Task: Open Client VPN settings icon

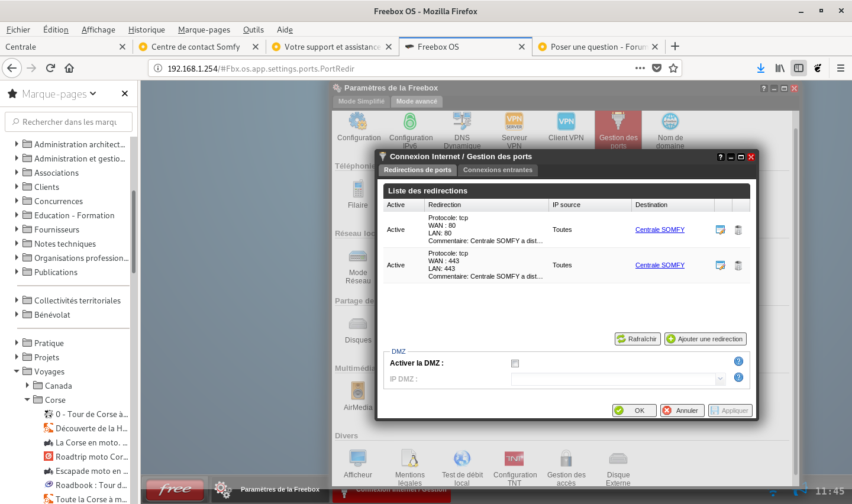Action: (566, 122)
